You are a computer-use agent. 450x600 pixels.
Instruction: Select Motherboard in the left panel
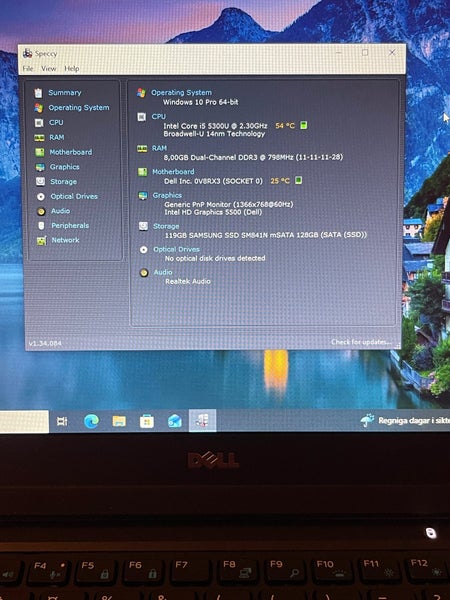[x=71, y=152]
